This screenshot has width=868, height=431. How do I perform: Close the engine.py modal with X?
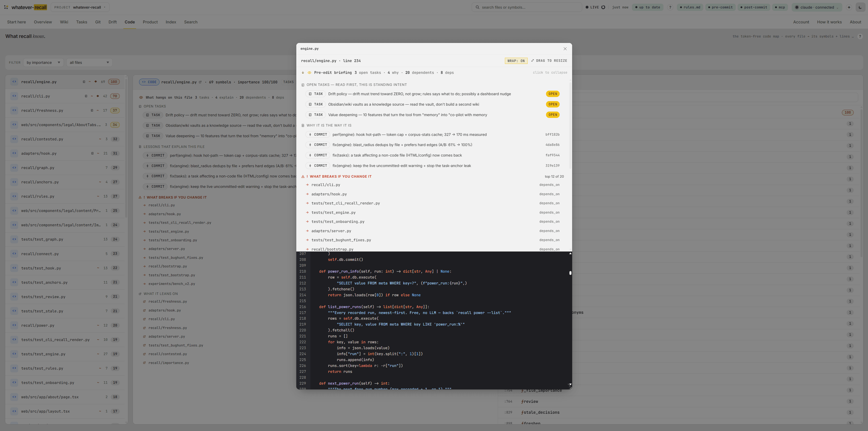tap(565, 49)
